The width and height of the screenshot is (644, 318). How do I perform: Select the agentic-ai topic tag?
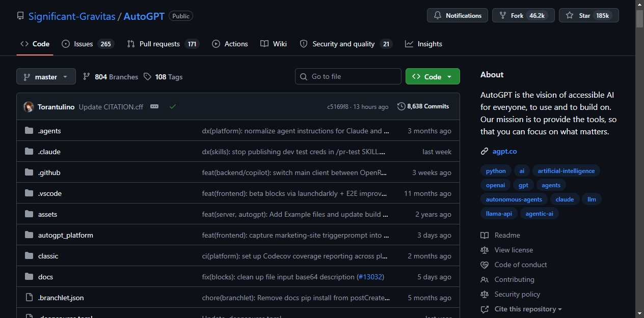pos(539,214)
